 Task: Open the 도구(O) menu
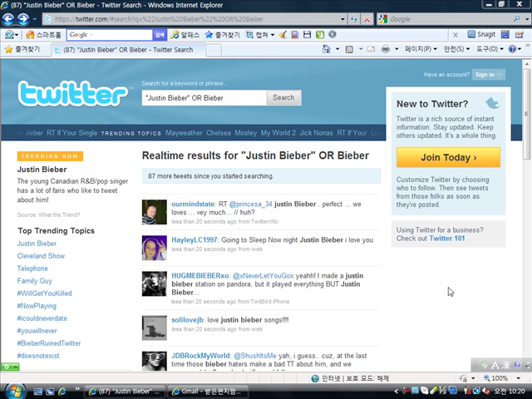pos(490,49)
